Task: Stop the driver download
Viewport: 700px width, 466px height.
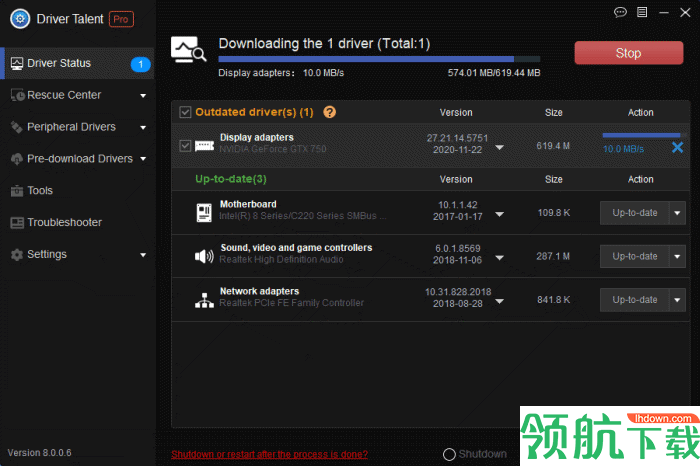Action: point(629,53)
